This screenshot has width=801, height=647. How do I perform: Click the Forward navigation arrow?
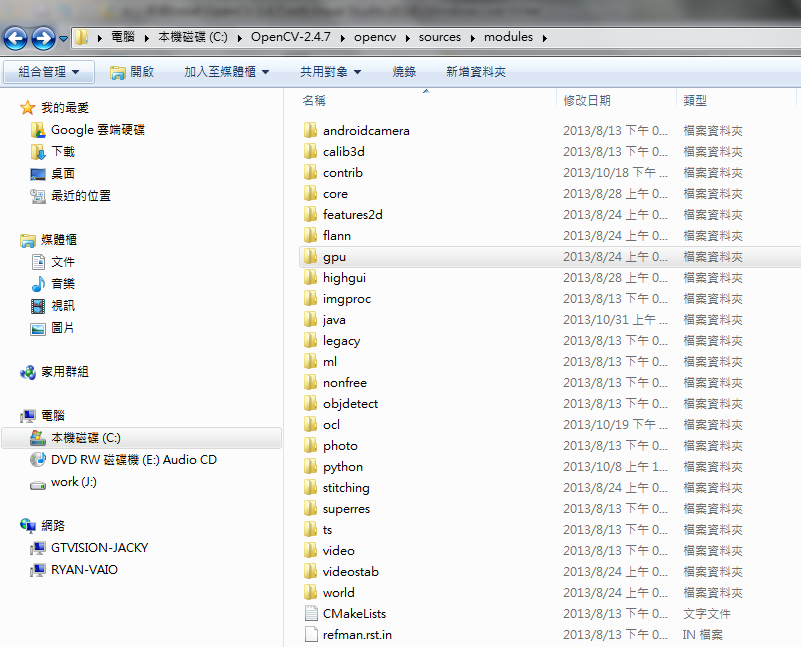click(43, 38)
